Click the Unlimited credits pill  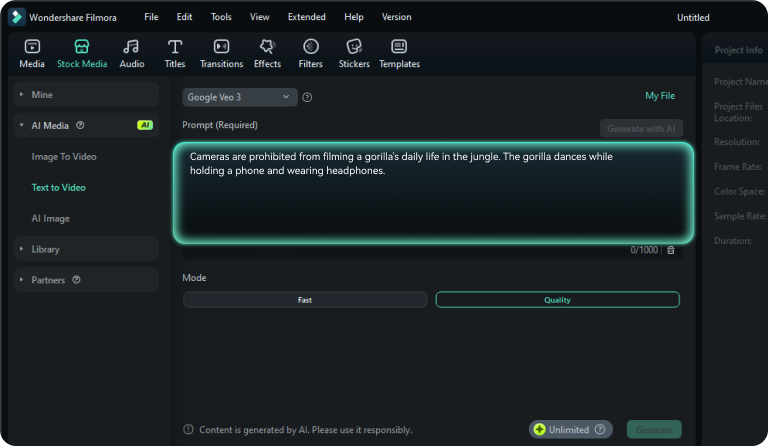pyautogui.click(x=571, y=429)
